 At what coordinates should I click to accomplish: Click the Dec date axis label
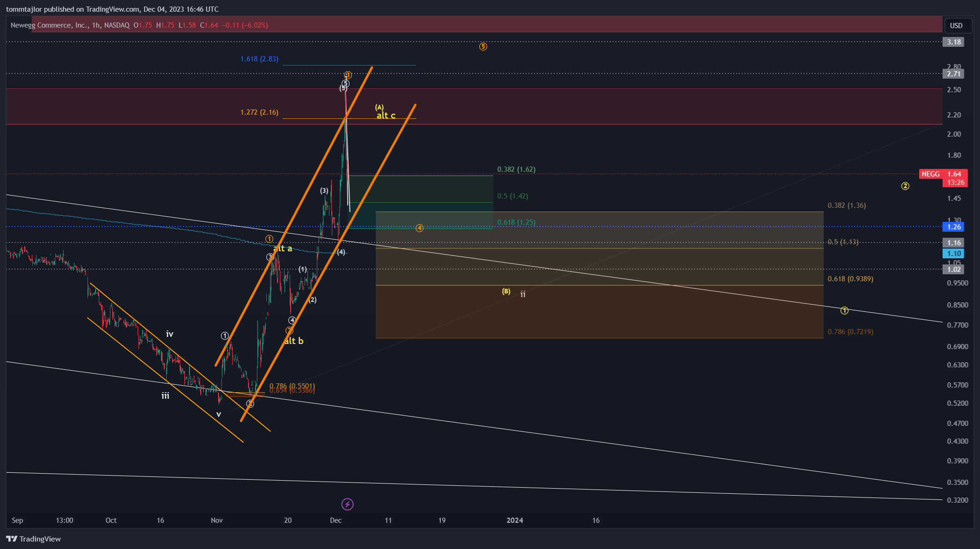(x=336, y=520)
